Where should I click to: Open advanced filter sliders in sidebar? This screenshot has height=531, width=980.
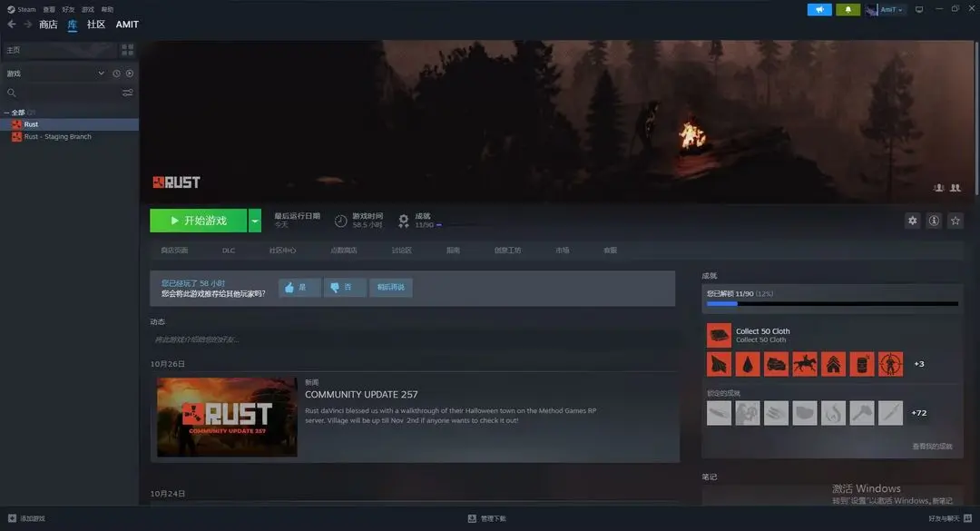(128, 93)
